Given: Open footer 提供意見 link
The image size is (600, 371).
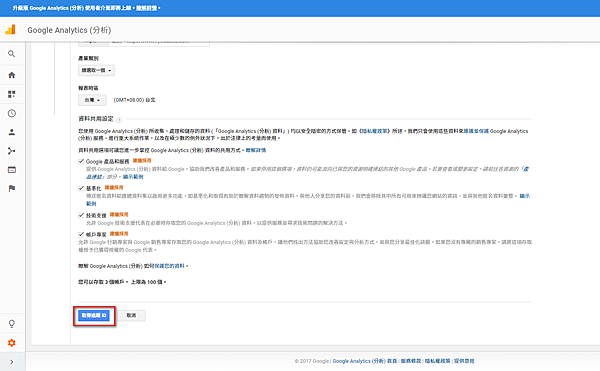Looking at the screenshot, I should click(x=464, y=361).
